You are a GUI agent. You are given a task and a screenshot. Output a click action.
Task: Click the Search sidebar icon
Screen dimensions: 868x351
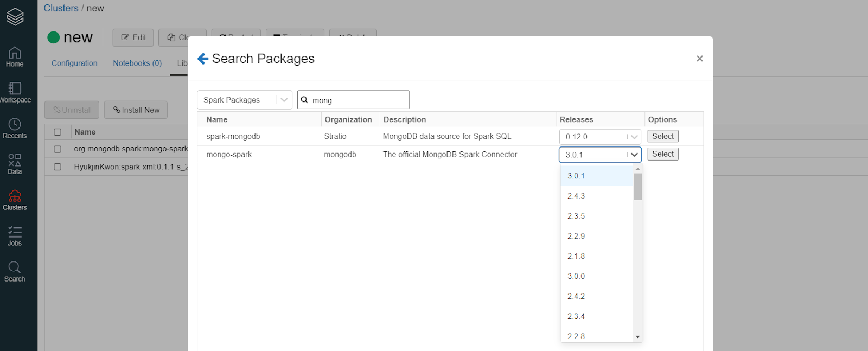(15, 271)
